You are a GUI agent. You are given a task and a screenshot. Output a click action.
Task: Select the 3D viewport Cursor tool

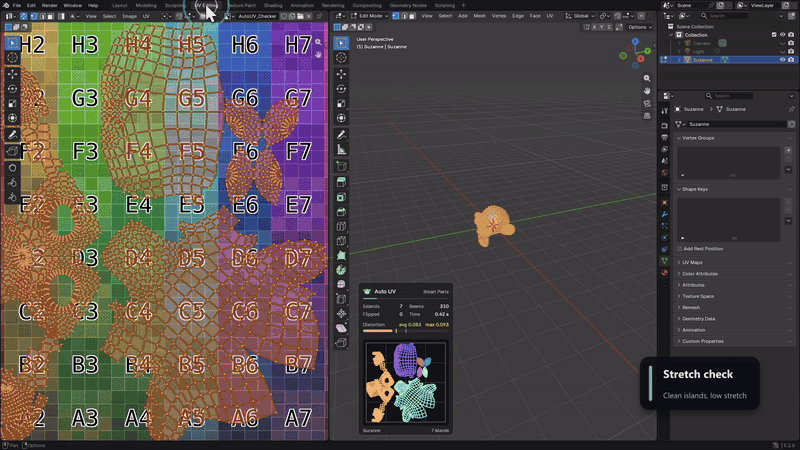click(x=341, y=58)
